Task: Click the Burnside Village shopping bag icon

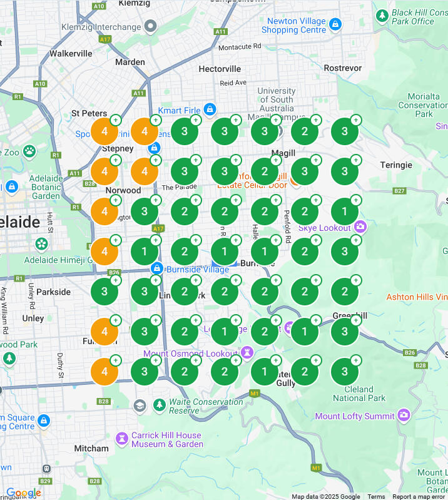Action: (156, 268)
